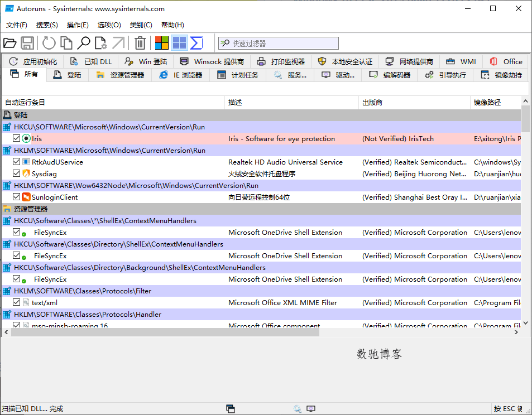Click the status bar monitor icon
This screenshot has width=532, height=415.
tap(311, 408)
